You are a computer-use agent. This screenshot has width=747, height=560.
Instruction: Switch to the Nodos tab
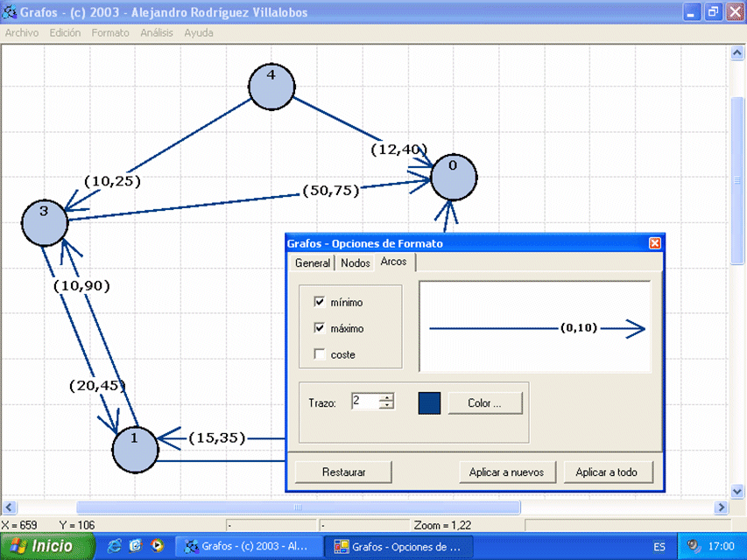[355, 263]
